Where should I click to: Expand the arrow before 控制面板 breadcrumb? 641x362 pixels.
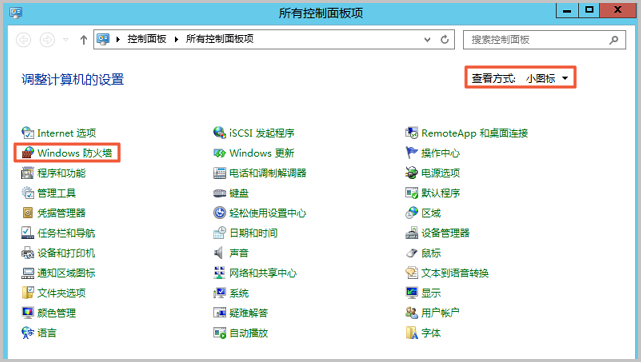[118, 39]
